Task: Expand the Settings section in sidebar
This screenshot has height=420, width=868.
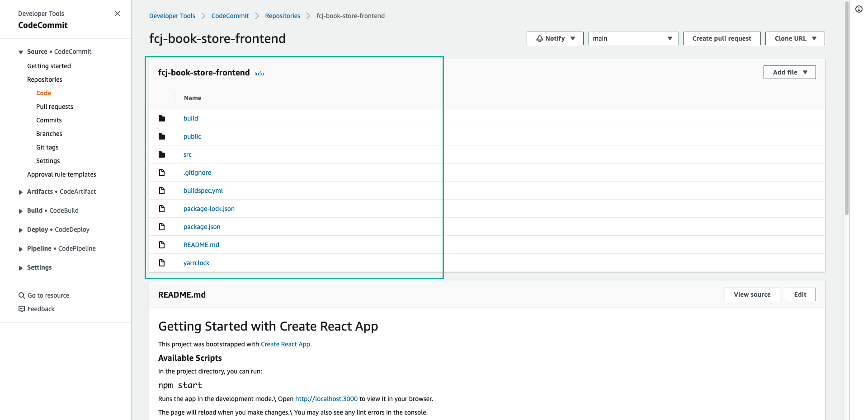Action: (21, 268)
